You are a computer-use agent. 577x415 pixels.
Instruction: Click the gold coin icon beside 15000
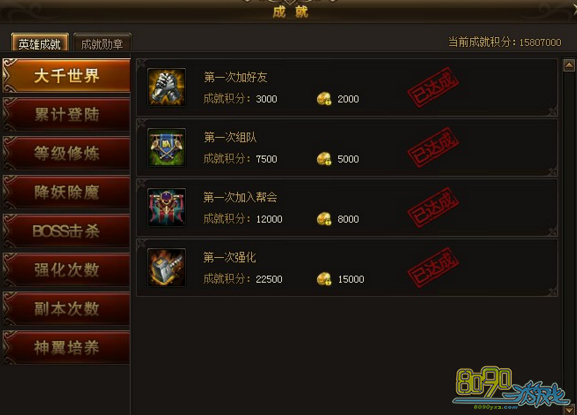[x=324, y=279]
